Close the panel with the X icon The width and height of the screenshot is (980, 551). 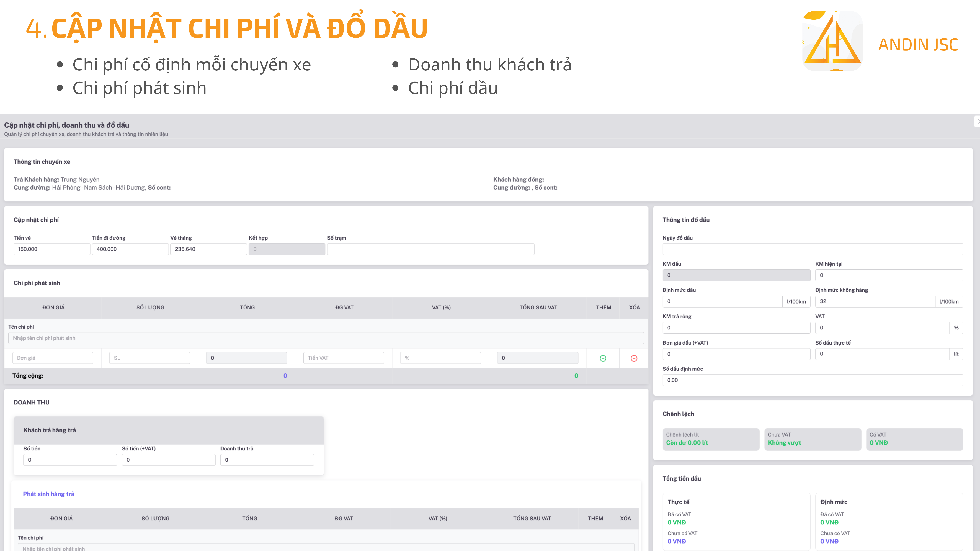click(x=978, y=122)
